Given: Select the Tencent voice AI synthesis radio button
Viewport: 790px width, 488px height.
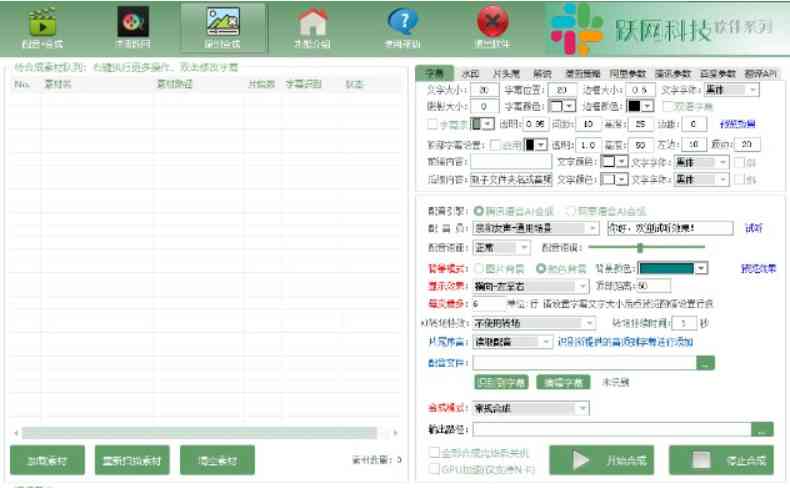Looking at the screenshot, I should coord(479,211).
